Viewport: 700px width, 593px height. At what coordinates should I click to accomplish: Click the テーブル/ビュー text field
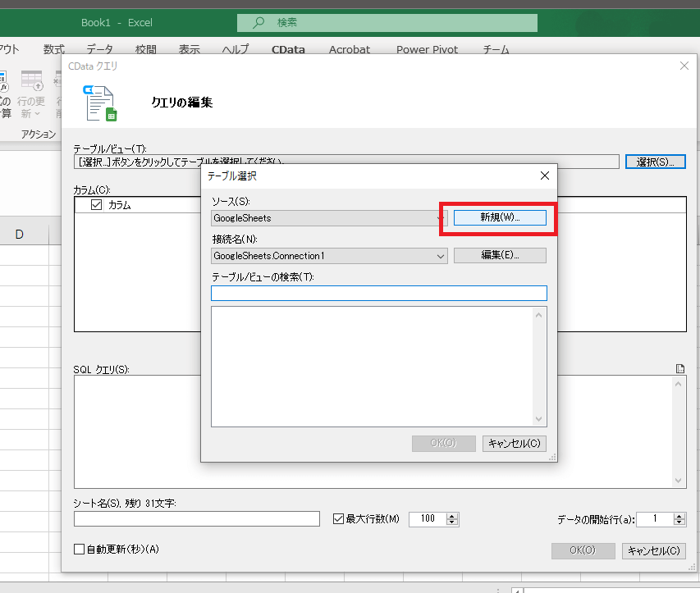(x=346, y=162)
